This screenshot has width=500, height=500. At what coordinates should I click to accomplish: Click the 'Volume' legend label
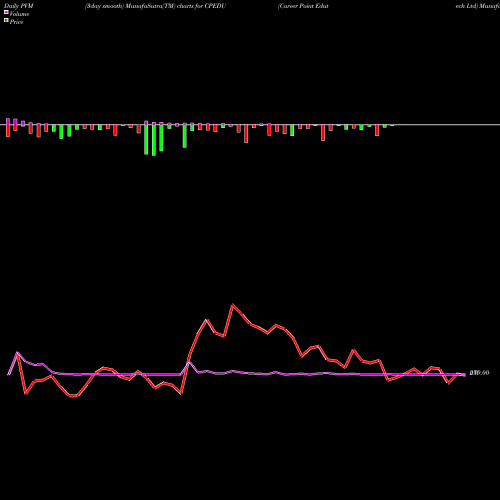pos(19,14)
